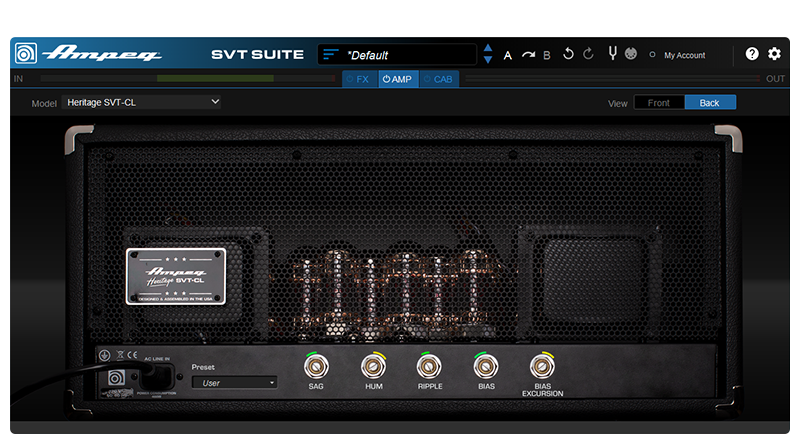Click the Heritage SVT-CL badge plate

176,277
